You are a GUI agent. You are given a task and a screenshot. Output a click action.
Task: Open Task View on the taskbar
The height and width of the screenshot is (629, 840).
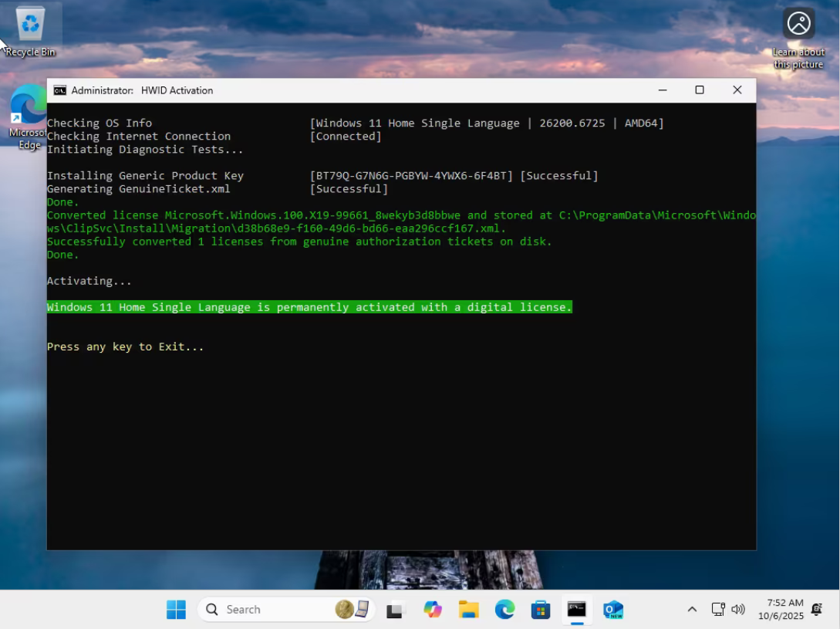tap(395, 610)
